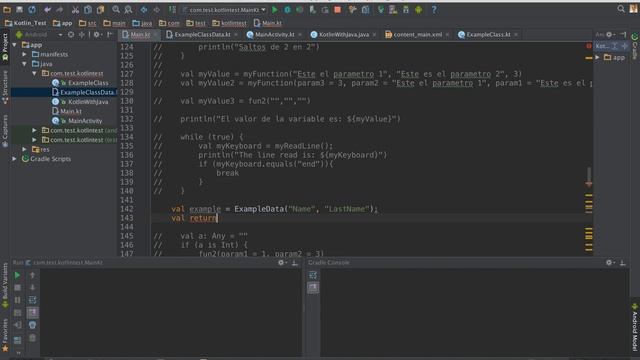This screenshot has width=640, height=360.
Task: Rerun with green play in Run panel
Action: click(17, 276)
